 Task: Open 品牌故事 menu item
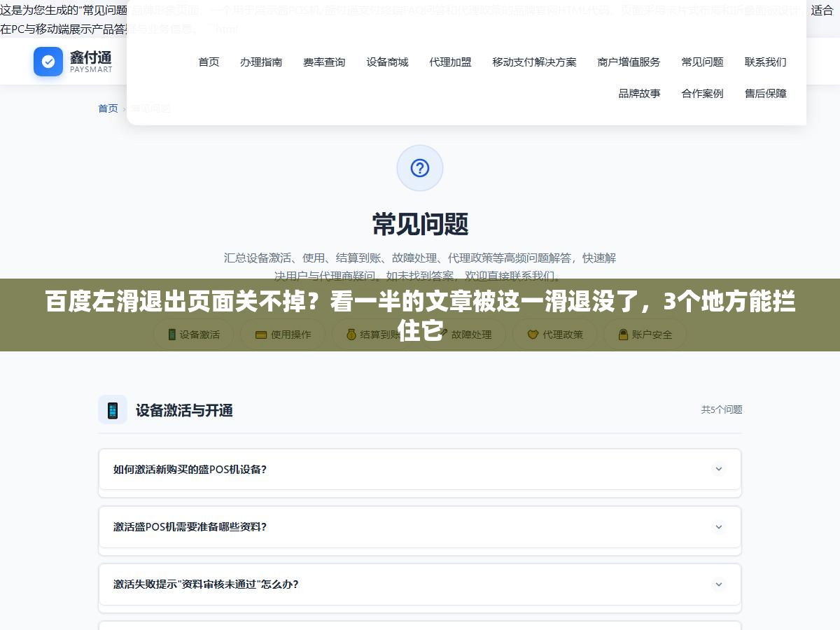(x=639, y=93)
